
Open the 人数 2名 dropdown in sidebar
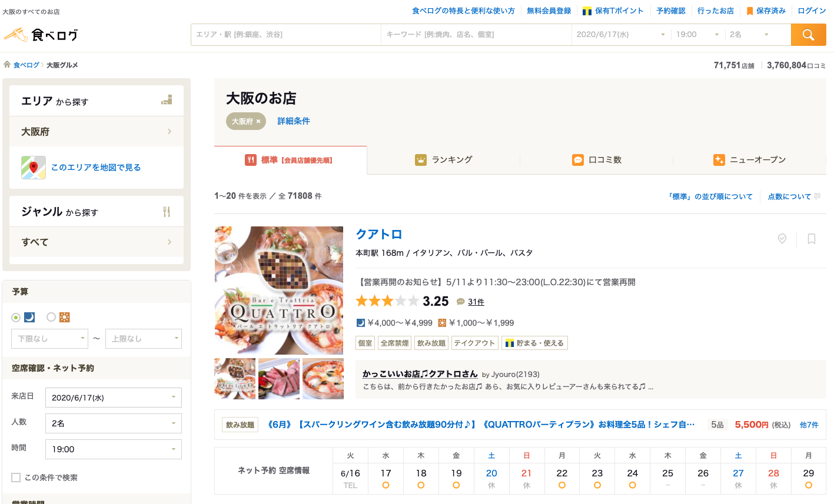point(114,423)
